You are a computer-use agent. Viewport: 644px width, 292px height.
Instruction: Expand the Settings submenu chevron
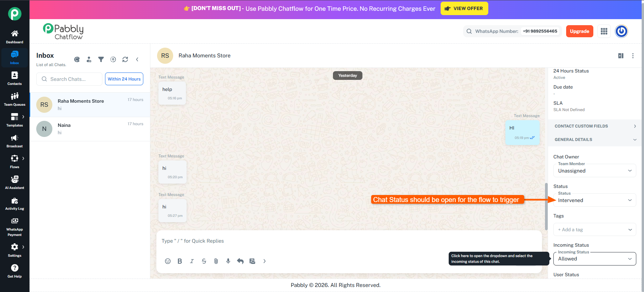click(23, 247)
